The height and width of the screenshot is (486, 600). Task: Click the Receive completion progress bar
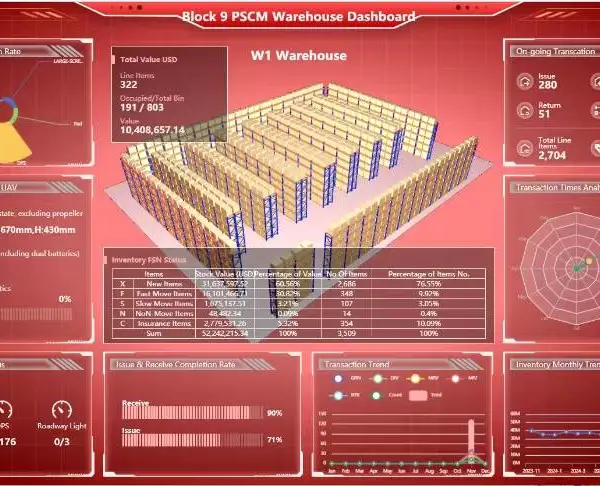click(192, 413)
